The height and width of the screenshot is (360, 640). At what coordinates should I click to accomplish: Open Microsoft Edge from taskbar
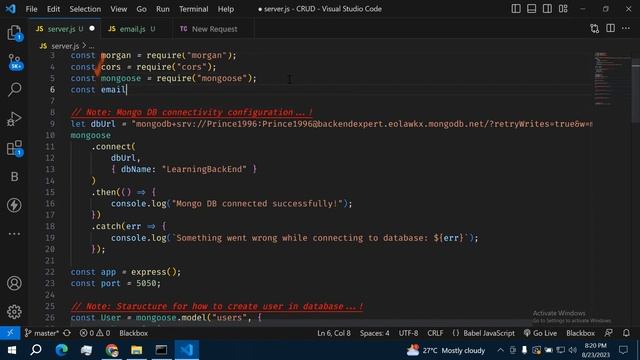[x=62, y=350]
